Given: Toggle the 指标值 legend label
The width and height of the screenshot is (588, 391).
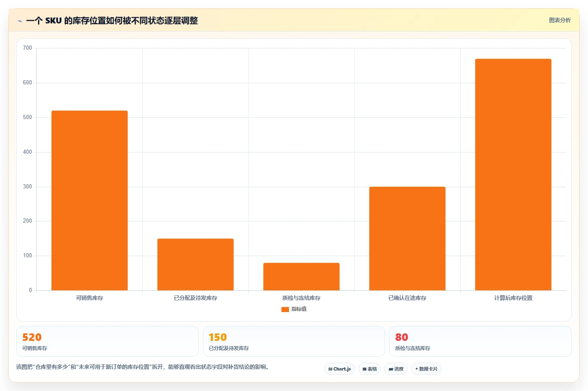Looking at the screenshot, I should pos(299,309).
